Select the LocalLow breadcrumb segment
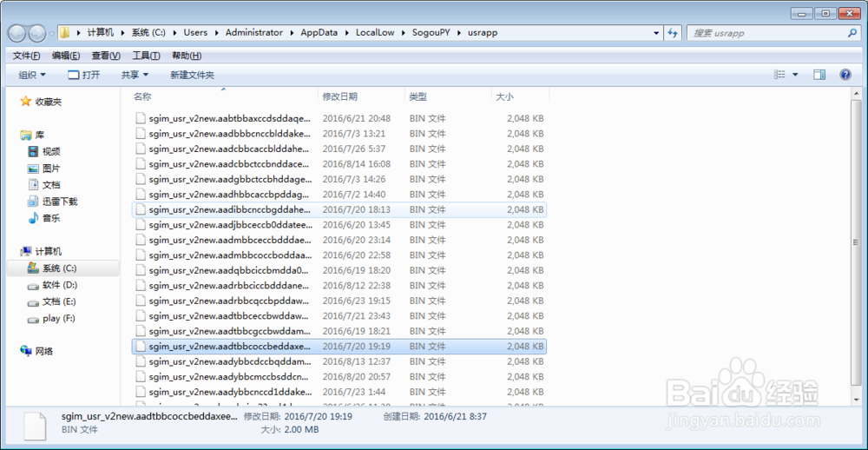Viewport: 868px width, 450px height. (x=375, y=33)
